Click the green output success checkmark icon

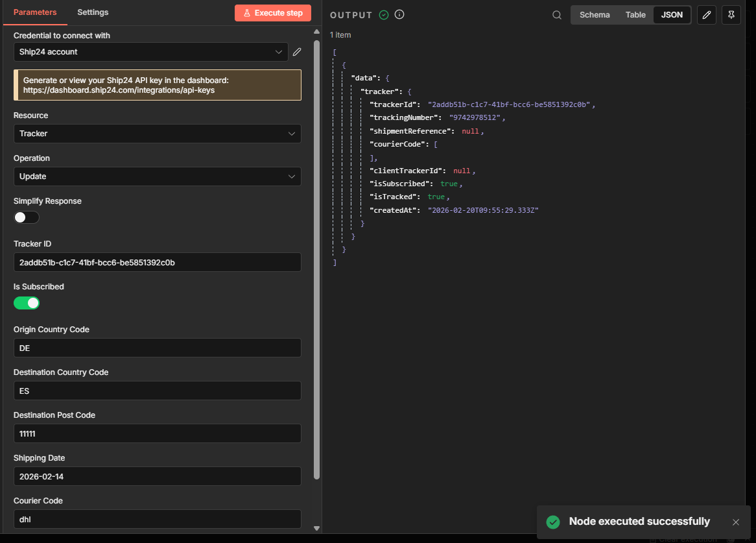point(384,15)
